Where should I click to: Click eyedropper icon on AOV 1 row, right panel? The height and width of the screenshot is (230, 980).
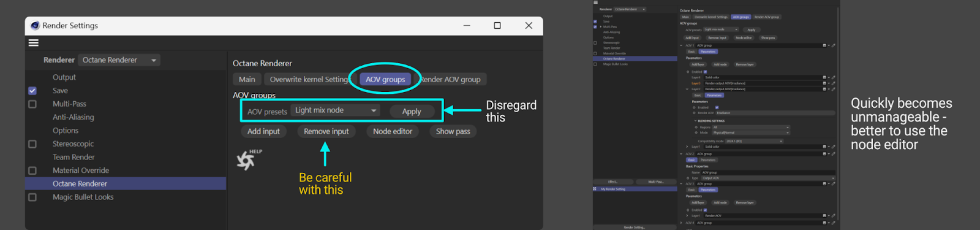[x=833, y=45]
